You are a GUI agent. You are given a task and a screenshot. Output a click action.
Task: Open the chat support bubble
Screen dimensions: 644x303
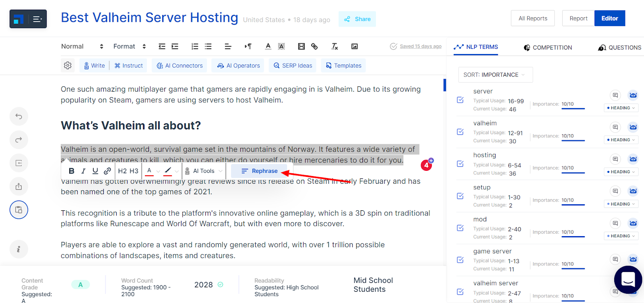(628, 279)
